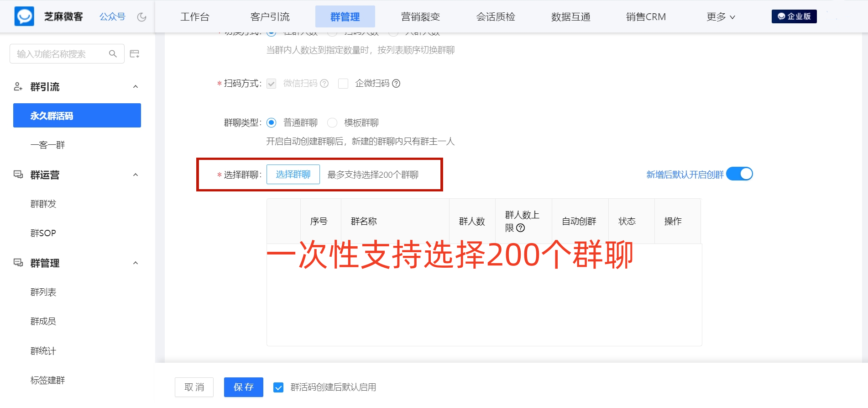Select 群群发 in sidebar
This screenshot has height=408, width=868.
[x=43, y=204]
